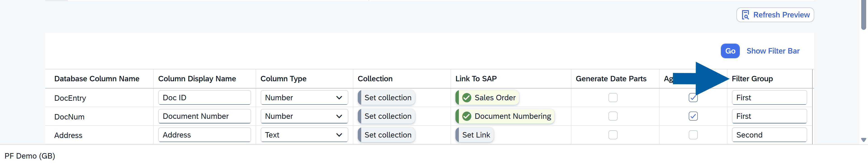The image size is (868, 166).
Task: Click Set Link in the Address row
Action: pos(476,135)
